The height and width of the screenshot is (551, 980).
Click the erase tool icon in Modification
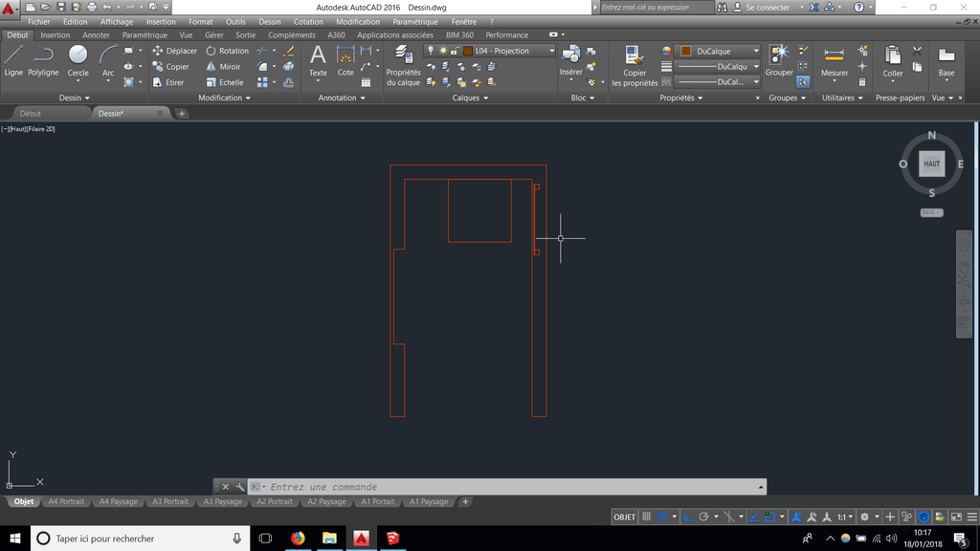tap(289, 51)
